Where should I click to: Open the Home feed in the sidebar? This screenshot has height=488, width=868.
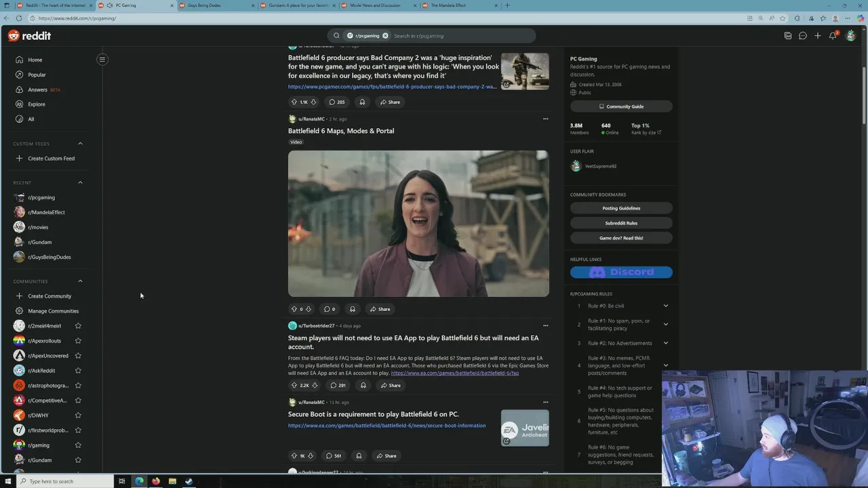click(x=35, y=60)
